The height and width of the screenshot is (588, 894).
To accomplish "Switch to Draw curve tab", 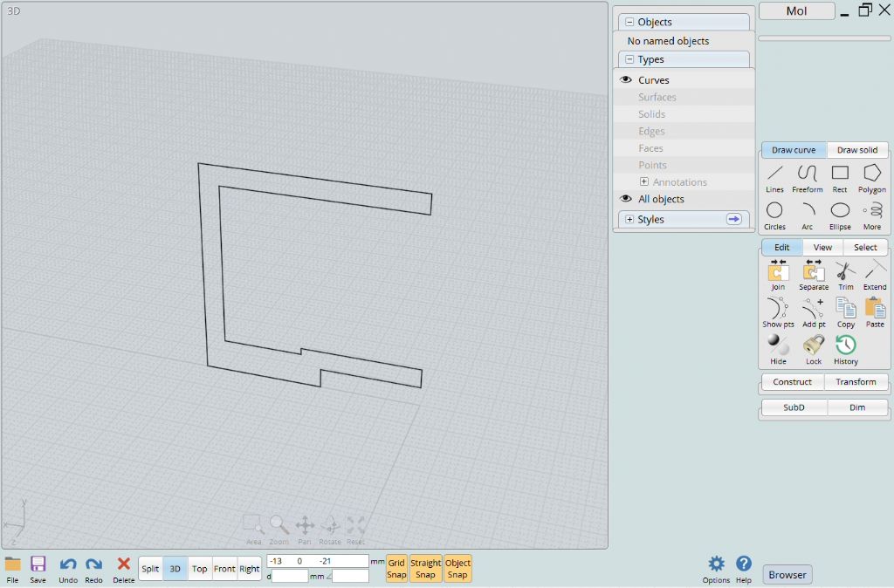I will (794, 150).
